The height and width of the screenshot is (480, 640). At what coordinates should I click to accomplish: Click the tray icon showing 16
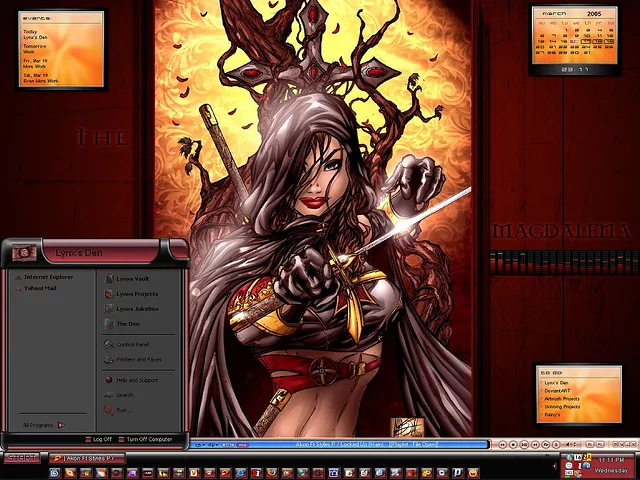(x=578, y=457)
